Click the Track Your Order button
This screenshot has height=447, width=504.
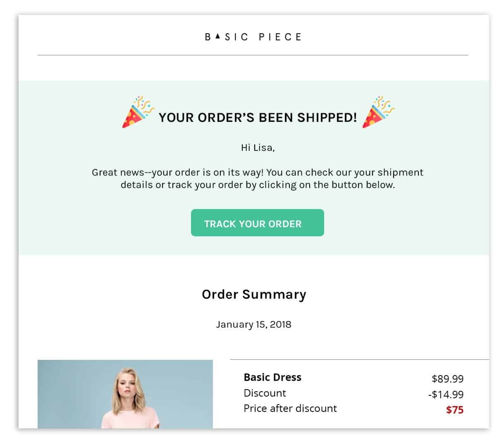pos(257,223)
